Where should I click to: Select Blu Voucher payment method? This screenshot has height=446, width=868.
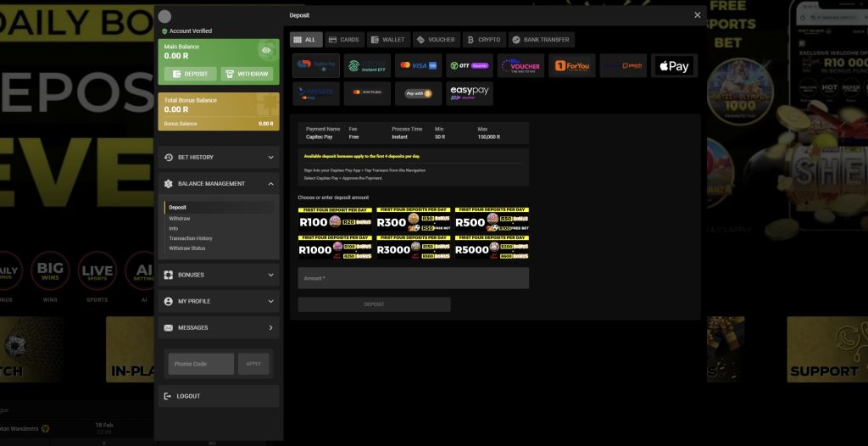pyautogui.click(x=520, y=65)
